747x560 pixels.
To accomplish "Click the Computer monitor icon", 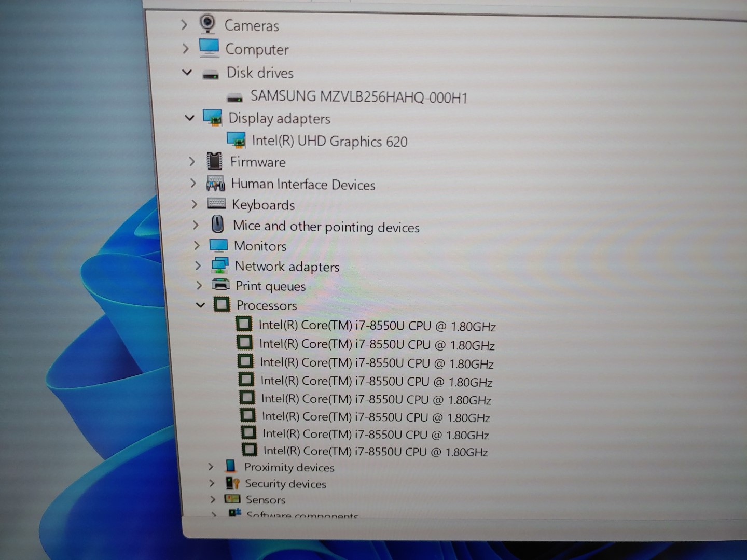I will [x=209, y=48].
